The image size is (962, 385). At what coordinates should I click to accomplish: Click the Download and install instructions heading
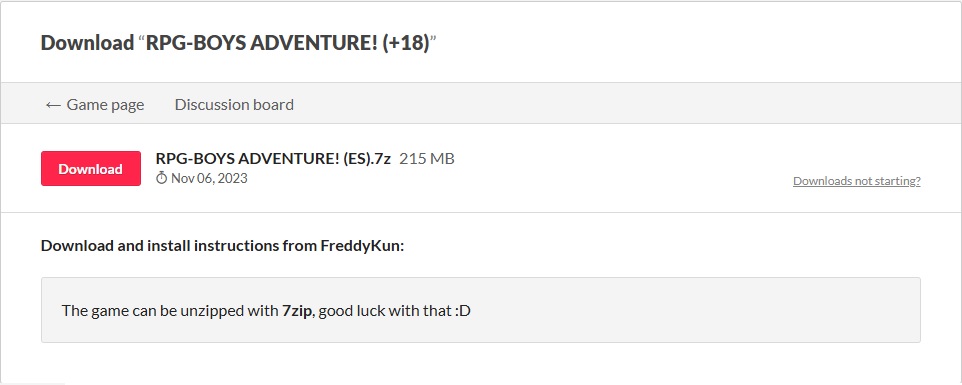click(222, 246)
